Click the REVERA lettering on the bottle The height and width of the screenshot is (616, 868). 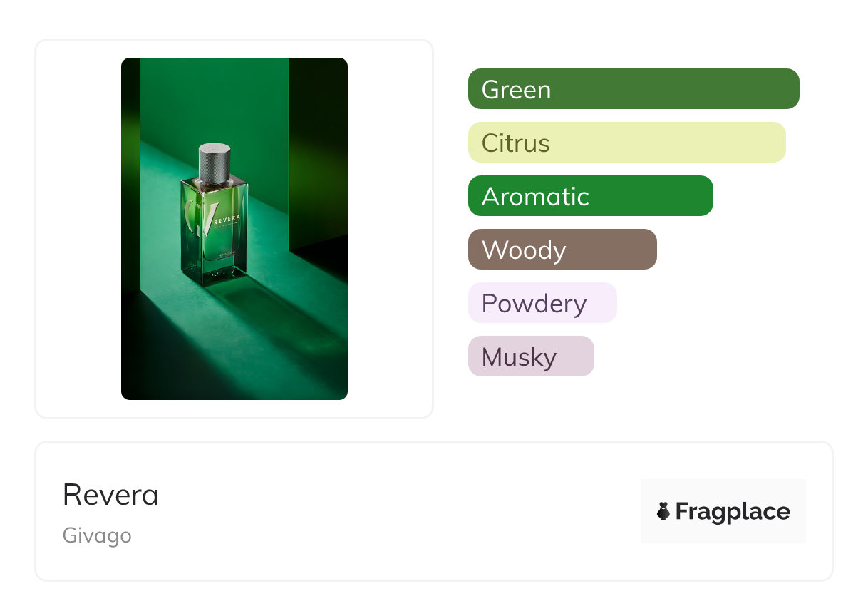tap(231, 219)
